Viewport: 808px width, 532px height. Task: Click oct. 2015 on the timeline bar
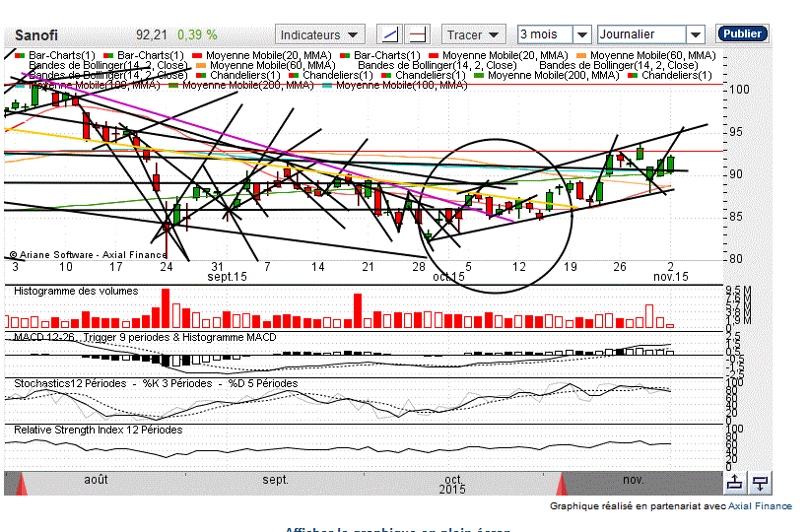(452, 484)
